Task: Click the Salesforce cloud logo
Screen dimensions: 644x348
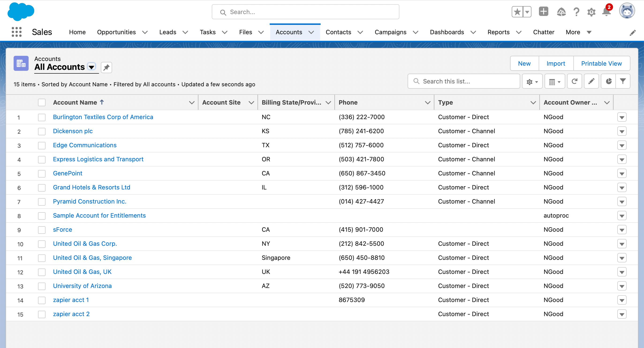Action: 21,12
